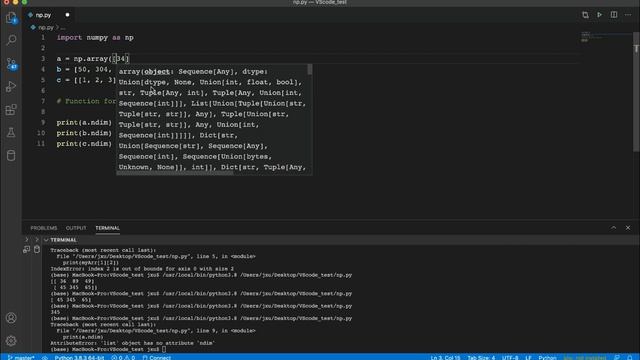Click np.py in the breadcrumb
The height and width of the screenshot is (360, 640).
tap(46, 28)
